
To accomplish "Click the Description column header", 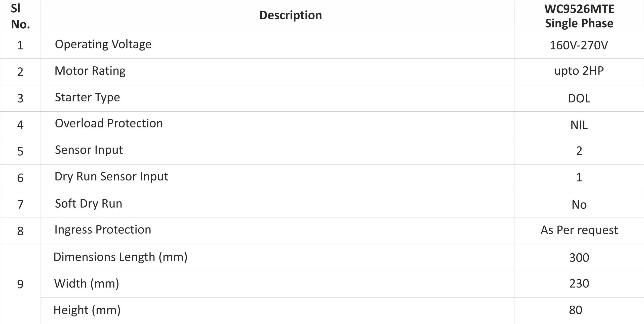I will click(290, 15).
